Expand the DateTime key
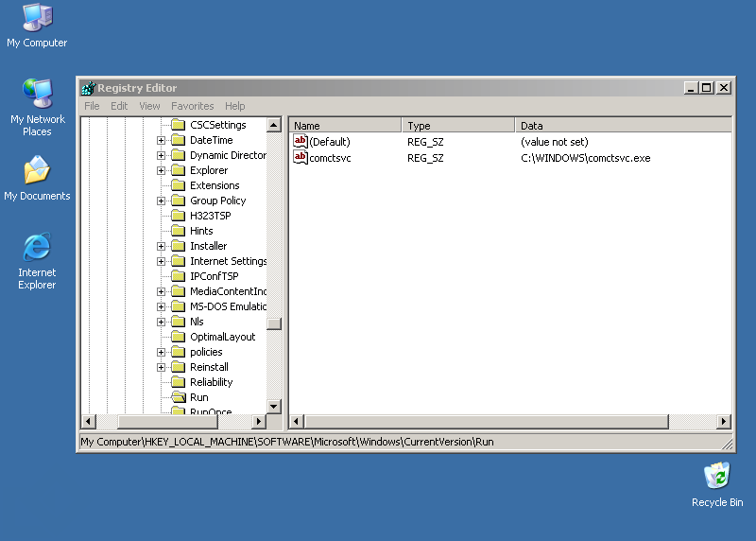Image resolution: width=756 pixels, height=541 pixels. (161, 140)
